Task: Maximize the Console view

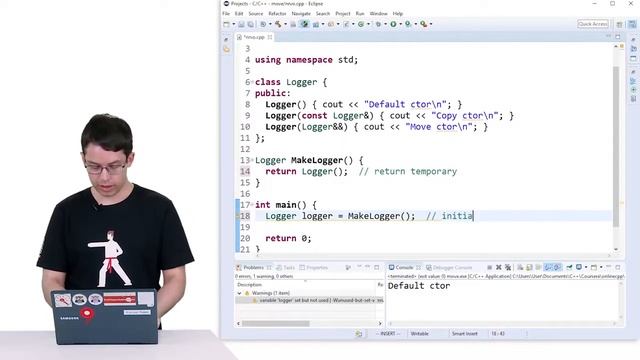Action: (618, 267)
